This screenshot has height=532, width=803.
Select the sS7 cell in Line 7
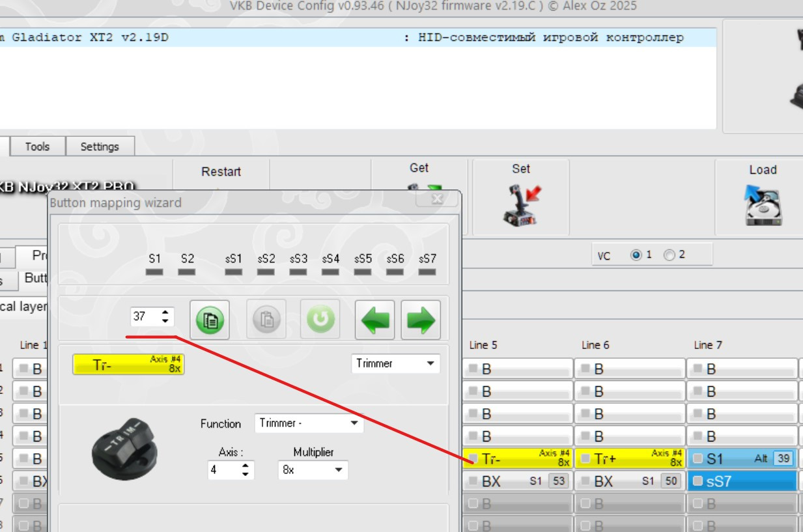point(742,481)
